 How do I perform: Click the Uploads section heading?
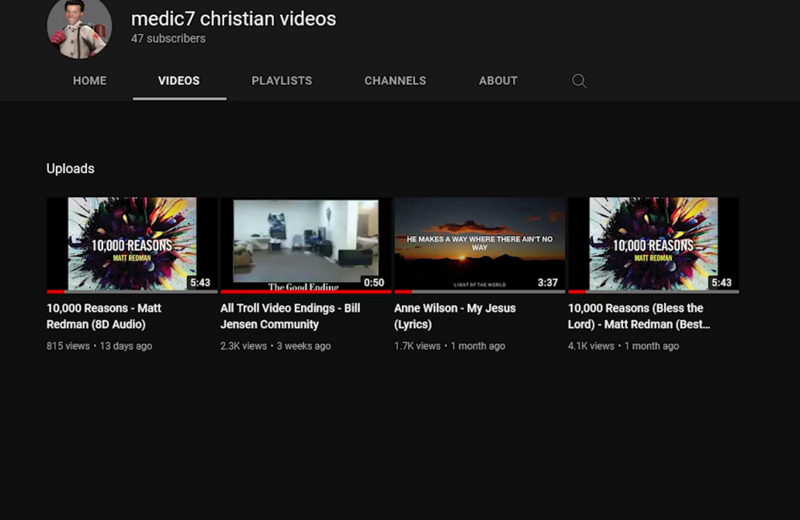tap(70, 169)
